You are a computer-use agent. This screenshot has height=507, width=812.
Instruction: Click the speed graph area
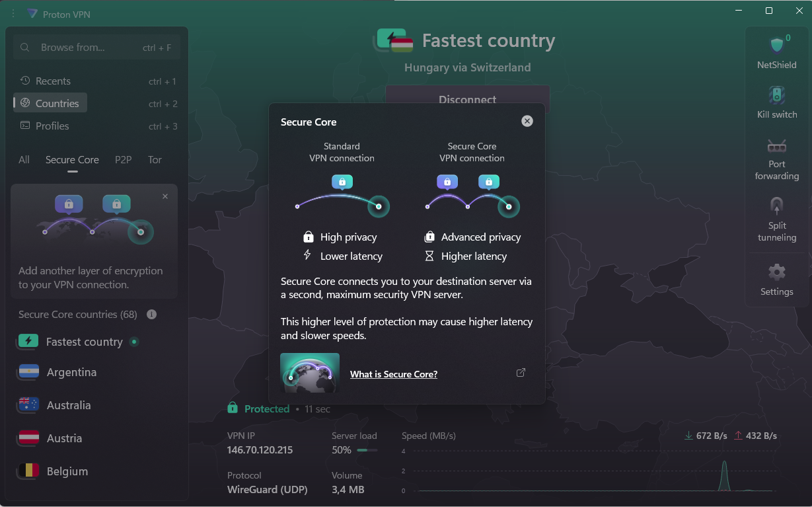click(x=588, y=471)
